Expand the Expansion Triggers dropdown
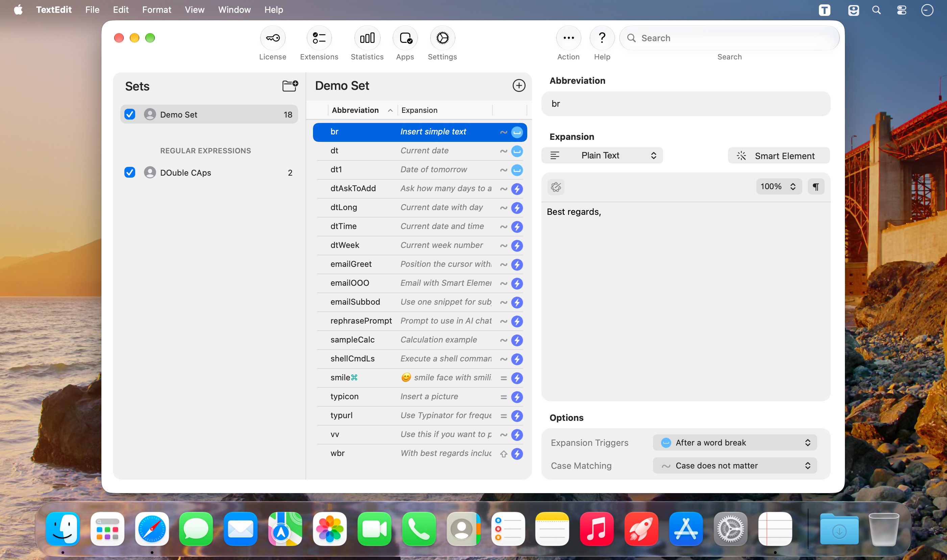947x560 pixels. [x=734, y=443]
